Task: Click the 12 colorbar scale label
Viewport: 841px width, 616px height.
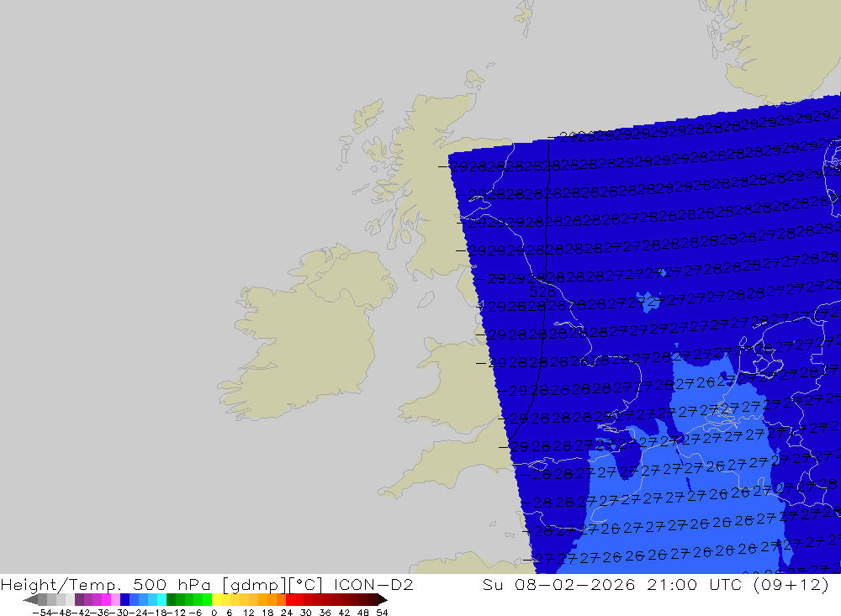Action: (x=248, y=613)
